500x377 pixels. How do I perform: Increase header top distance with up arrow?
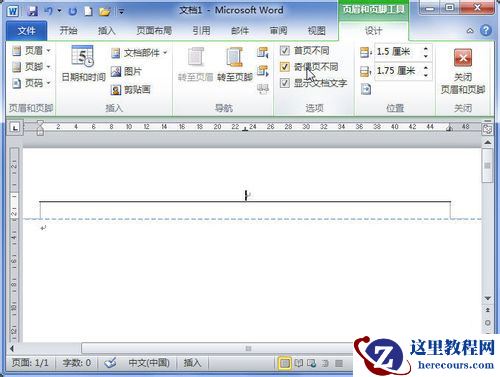coord(426,49)
